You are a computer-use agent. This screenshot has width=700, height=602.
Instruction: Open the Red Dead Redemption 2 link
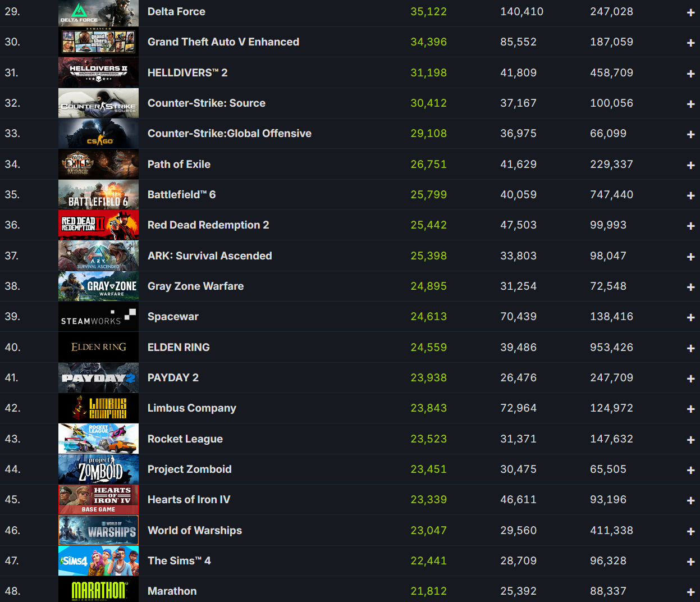click(x=208, y=225)
